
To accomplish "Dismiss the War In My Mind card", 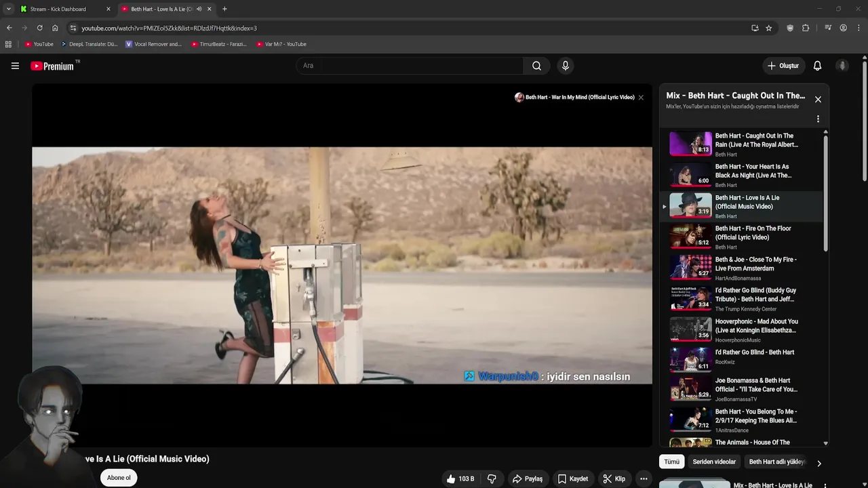I will point(641,98).
